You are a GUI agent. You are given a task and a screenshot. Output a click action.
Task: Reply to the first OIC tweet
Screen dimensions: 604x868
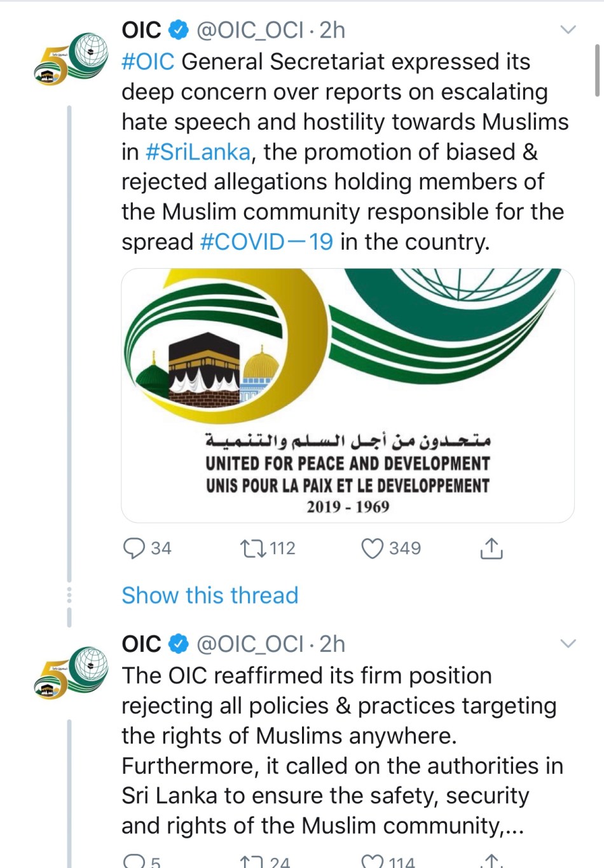coord(134,548)
